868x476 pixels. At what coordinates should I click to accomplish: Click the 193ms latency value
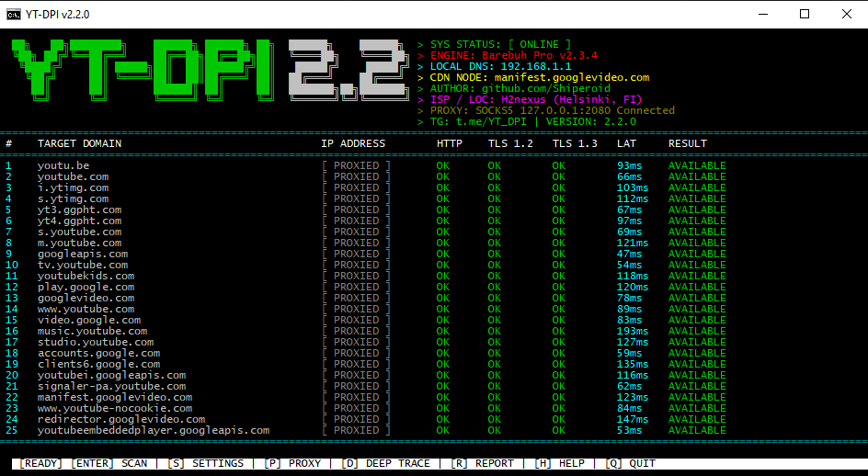(x=633, y=332)
